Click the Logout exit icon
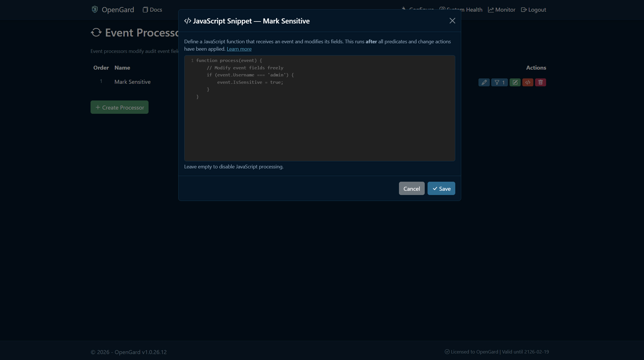This screenshot has width=644, height=360. click(524, 9)
